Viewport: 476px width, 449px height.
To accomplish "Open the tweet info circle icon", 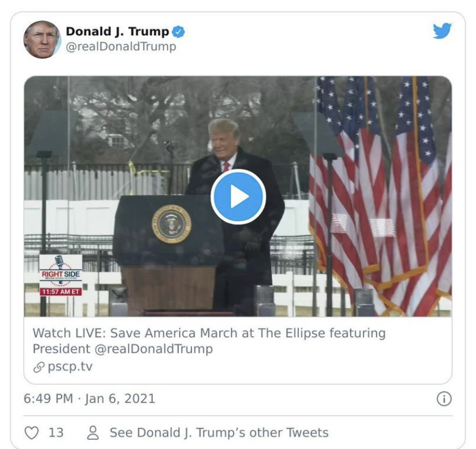I will [444, 398].
